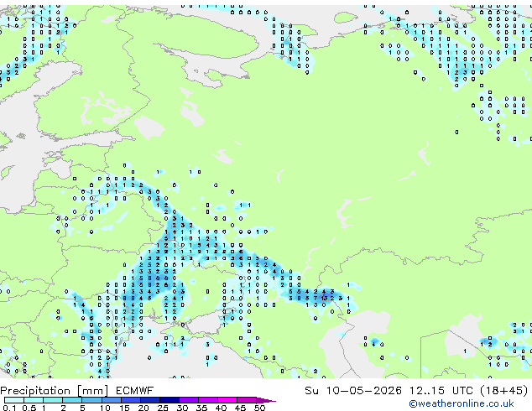
Task: Click the '25' legend scale value
Action: (x=163, y=408)
